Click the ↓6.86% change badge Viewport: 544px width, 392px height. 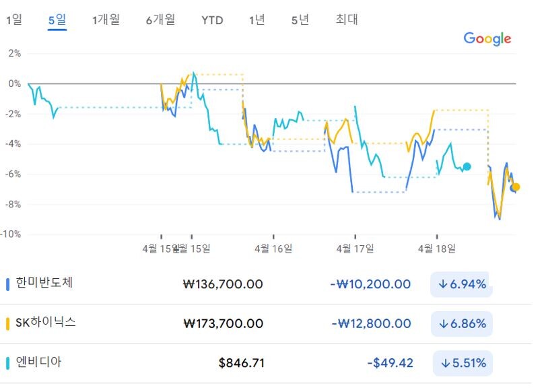click(462, 324)
